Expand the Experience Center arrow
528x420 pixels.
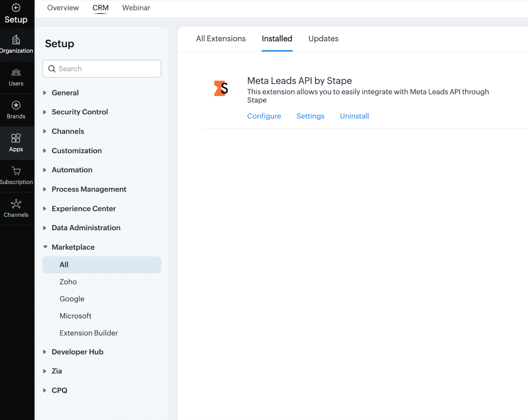pyautogui.click(x=45, y=208)
